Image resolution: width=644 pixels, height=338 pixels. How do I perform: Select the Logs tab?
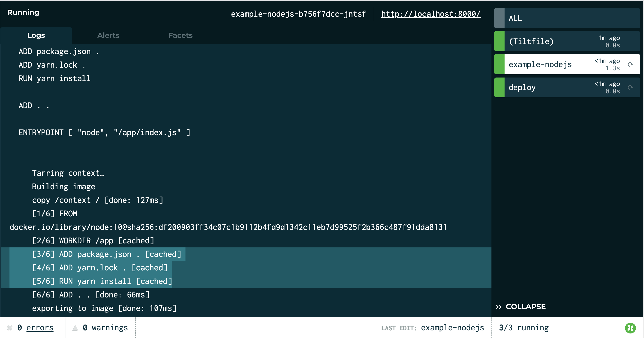pyautogui.click(x=36, y=35)
